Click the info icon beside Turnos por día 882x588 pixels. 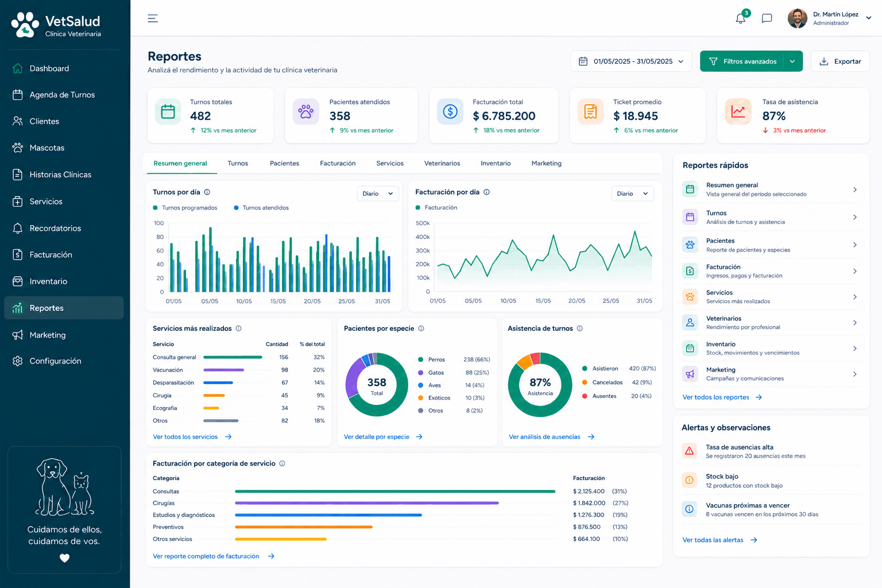pos(207,192)
